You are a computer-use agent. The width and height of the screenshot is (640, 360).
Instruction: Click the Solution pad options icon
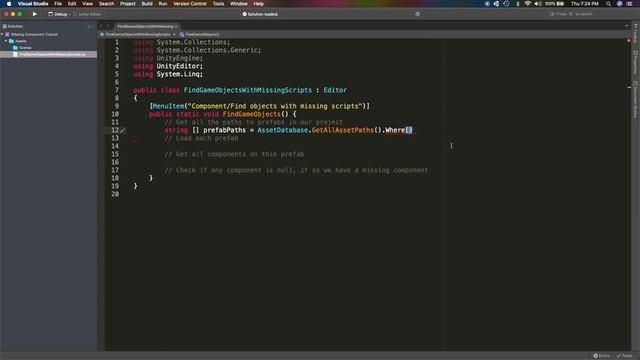click(x=89, y=26)
